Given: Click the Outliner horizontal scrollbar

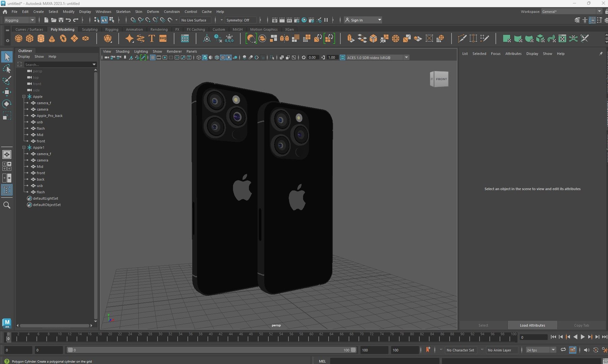Looking at the screenshot, I should [x=55, y=326].
